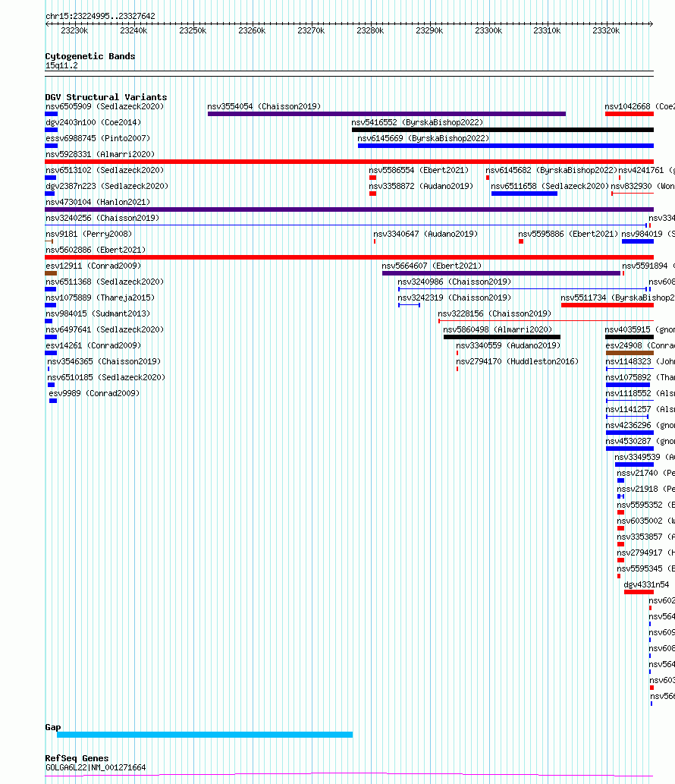Open dgv4331n54 variant label
Screen dimensions: 675x784
coord(646,585)
